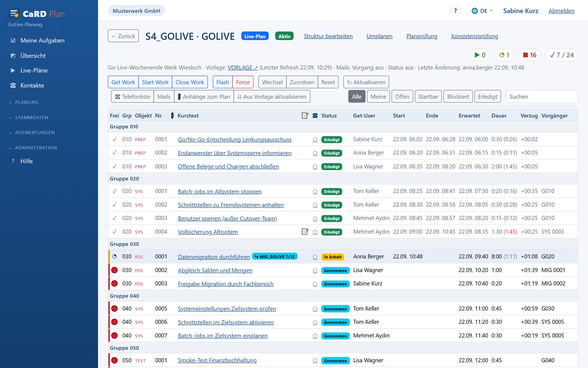Click the MIG_GOLIVE 7/12 subplan badge
Viewport: 588px width, 368px height.
(275, 256)
